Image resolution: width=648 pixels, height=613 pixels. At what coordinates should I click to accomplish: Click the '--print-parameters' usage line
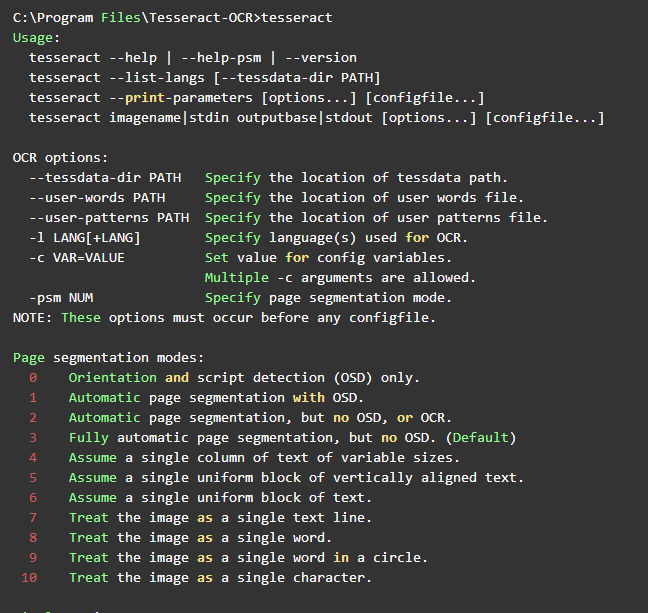[256, 98]
